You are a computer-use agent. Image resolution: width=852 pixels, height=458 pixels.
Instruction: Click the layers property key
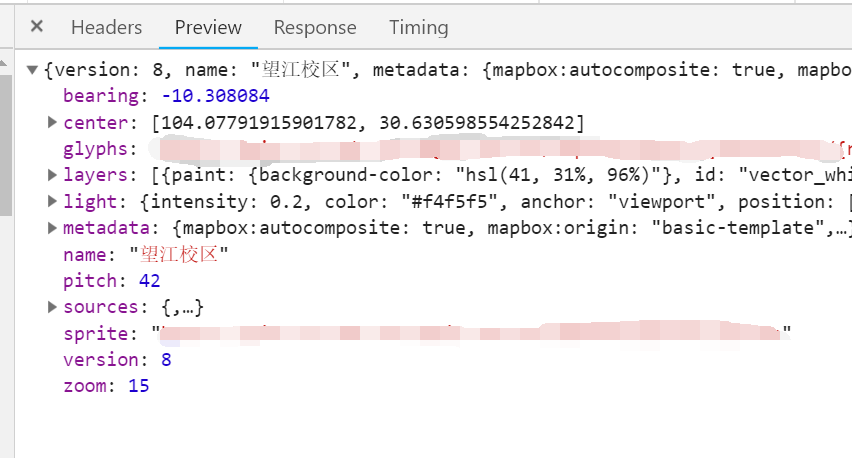(x=96, y=175)
